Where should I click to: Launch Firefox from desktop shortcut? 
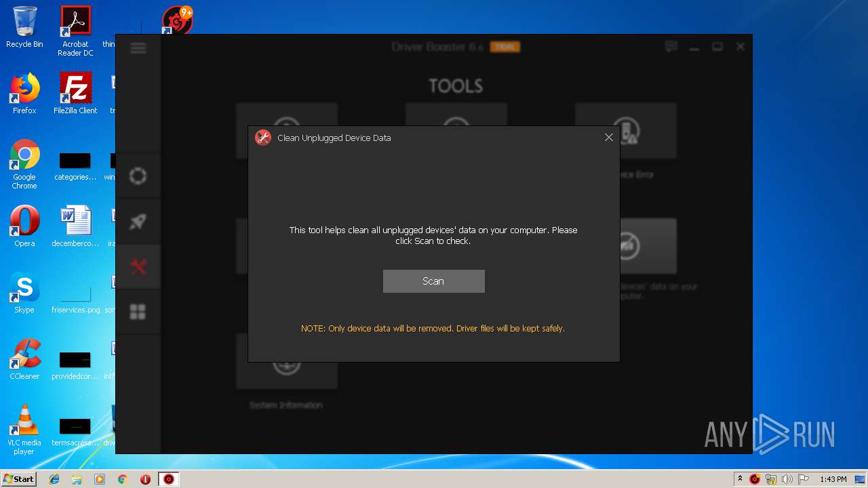[x=24, y=94]
